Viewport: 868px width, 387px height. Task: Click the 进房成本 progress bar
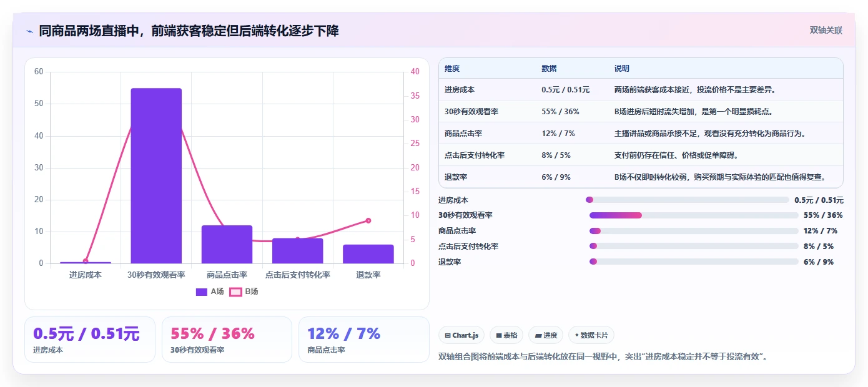click(x=688, y=200)
